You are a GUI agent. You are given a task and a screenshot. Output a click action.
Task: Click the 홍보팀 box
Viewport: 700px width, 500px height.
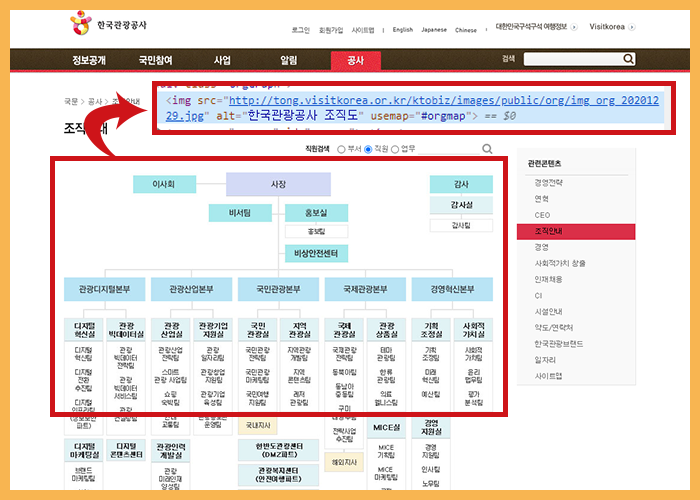point(317,231)
